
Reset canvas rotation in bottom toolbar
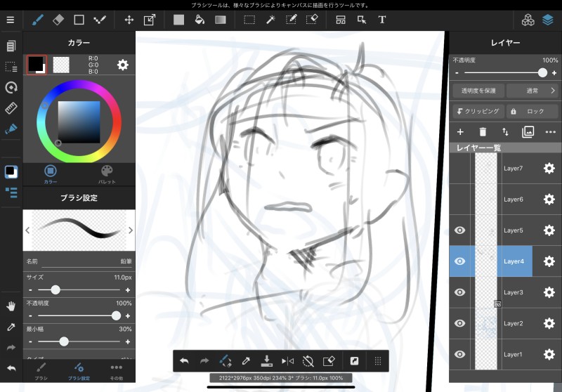308,361
